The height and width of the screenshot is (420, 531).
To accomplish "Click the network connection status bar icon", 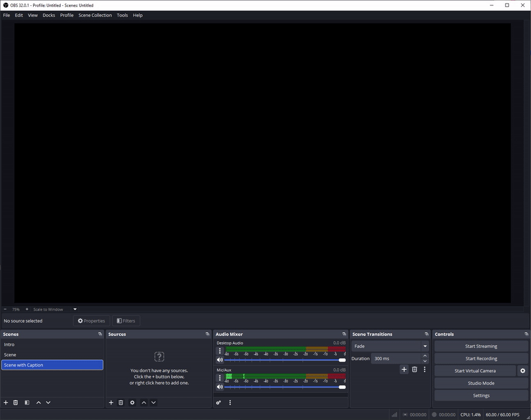I will [x=394, y=415].
